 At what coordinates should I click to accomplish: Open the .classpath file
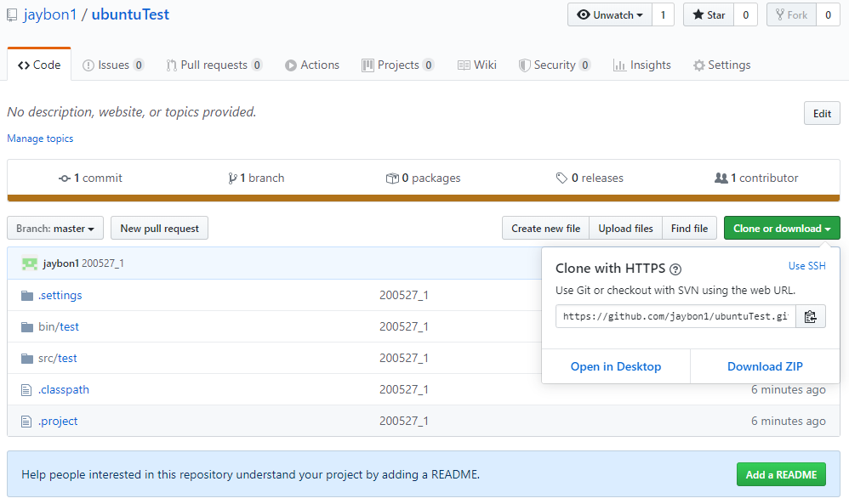point(63,389)
